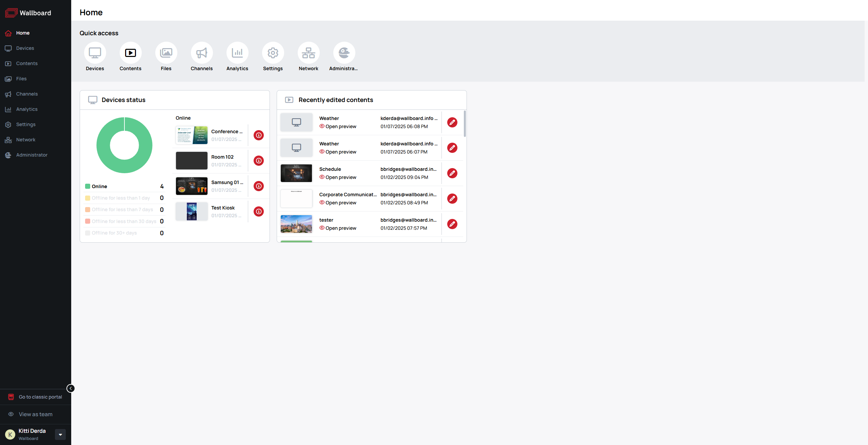Open the Network quick access icon
Image resolution: width=868 pixels, height=445 pixels.
coord(308,53)
